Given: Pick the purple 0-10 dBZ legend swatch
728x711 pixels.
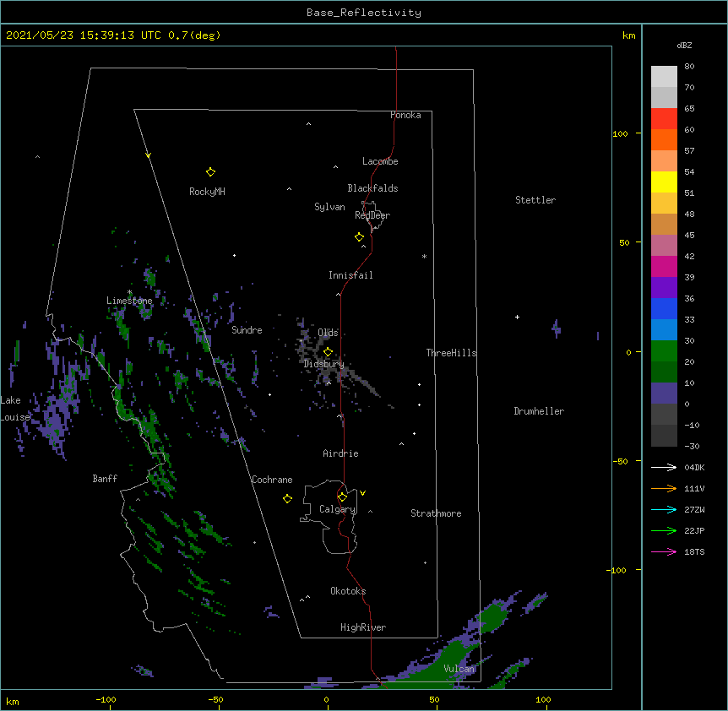Looking at the screenshot, I should 664,393.
